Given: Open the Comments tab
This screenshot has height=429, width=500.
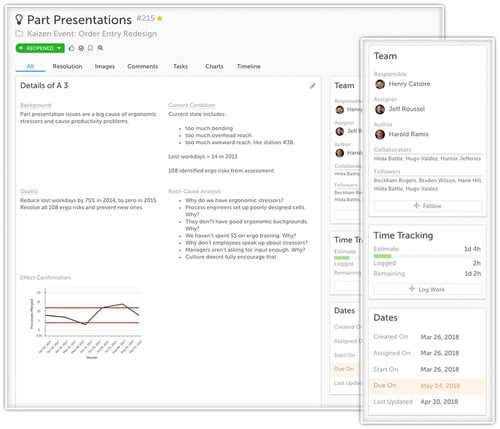Looking at the screenshot, I should pos(143,66).
